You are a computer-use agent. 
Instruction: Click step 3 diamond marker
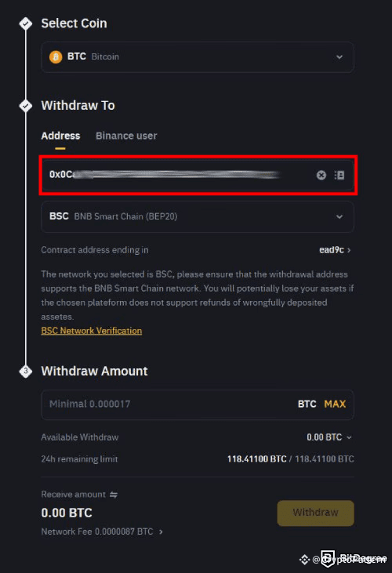click(x=26, y=372)
